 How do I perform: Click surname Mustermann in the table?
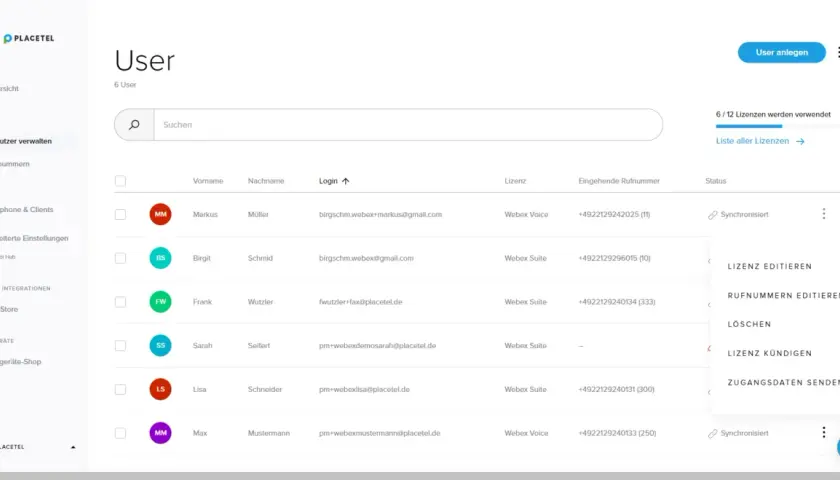268,433
